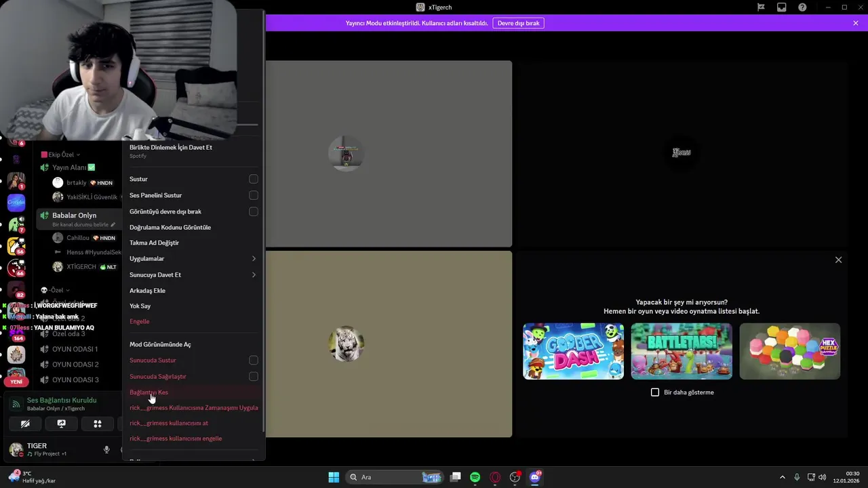868x488 pixels.
Task: Launch the BattleTabs activity
Action: [682, 351]
